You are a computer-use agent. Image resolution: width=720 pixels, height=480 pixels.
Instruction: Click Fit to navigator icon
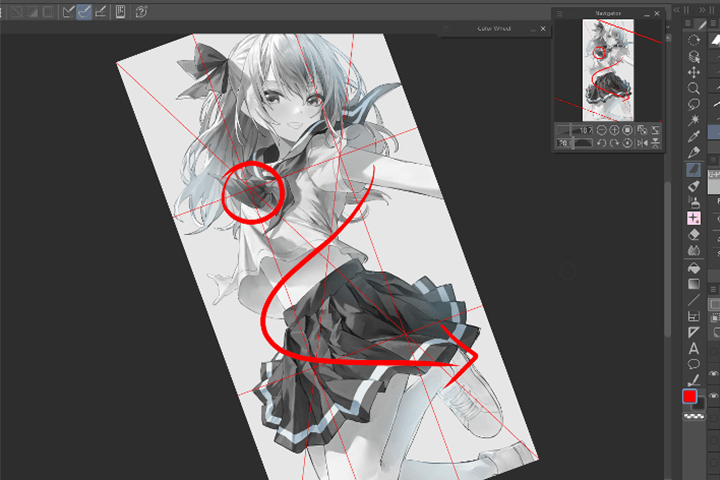[642, 130]
